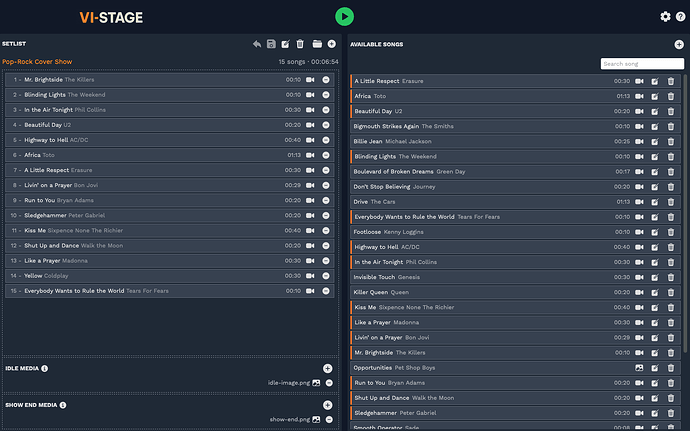Viewport: 690px width, 431px height.
Task: Select setlist row 9 Run to You
Action: tap(169, 200)
